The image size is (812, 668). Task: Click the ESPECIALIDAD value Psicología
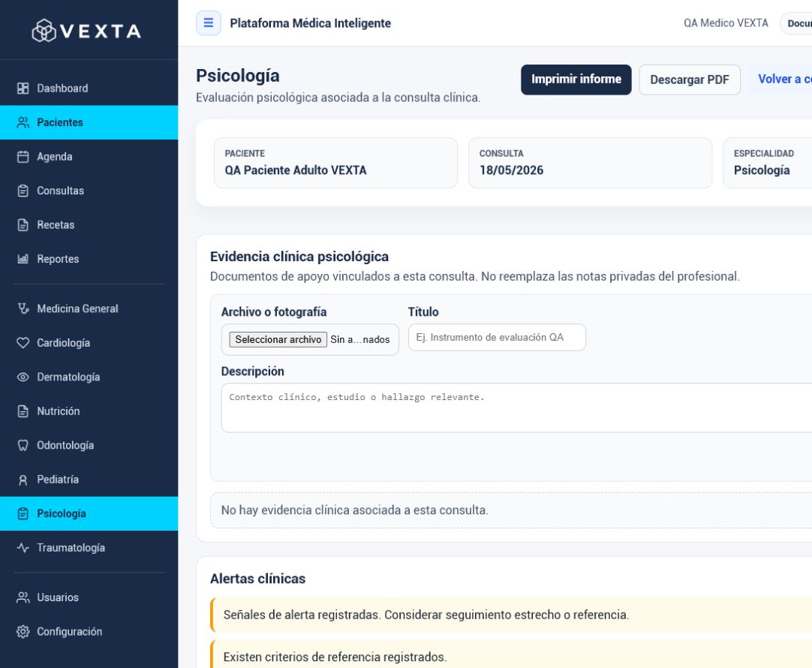click(761, 170)
